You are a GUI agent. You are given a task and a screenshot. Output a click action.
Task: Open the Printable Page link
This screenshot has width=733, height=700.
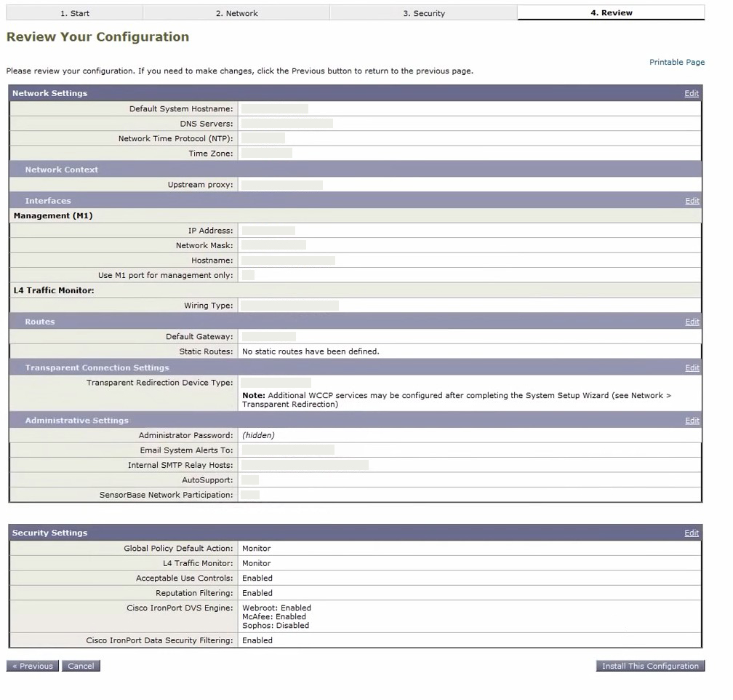click(676, 63)
